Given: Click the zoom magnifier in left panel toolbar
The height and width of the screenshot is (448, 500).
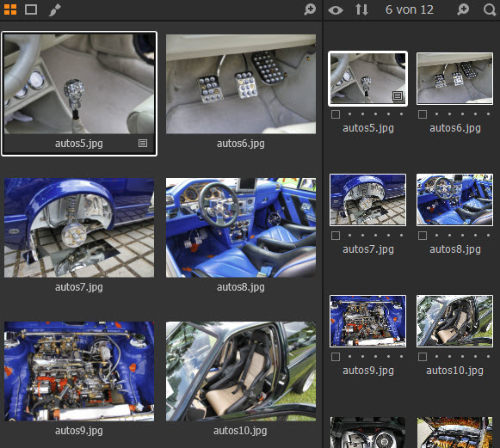Looking at the screenshot, I should point(310,10).
